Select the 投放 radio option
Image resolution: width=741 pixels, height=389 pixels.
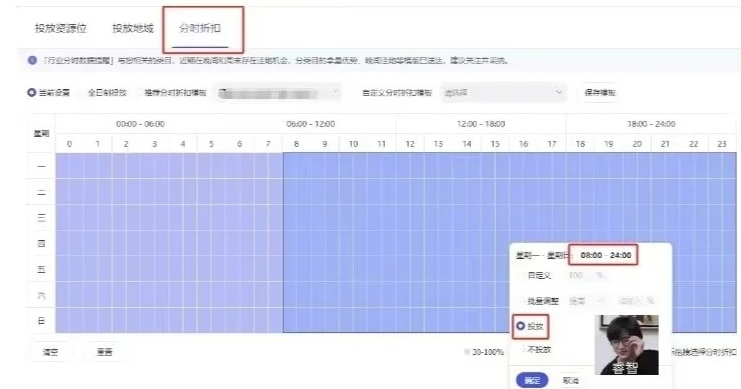pyautogui.click(x=521, y=326)
